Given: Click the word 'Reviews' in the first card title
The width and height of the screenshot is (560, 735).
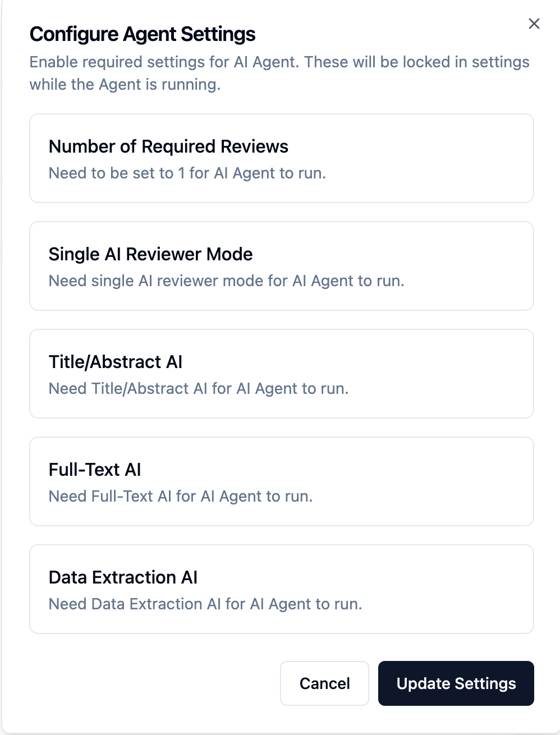Looking at the screenshot, I should [254, 146].
